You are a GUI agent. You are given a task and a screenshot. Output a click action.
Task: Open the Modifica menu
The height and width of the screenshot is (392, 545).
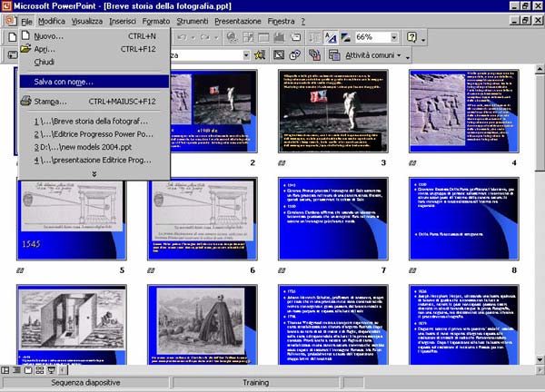pos(52,22)
